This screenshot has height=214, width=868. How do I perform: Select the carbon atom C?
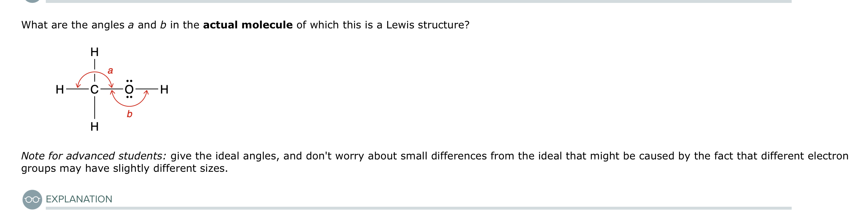click(x=94, y=89)
